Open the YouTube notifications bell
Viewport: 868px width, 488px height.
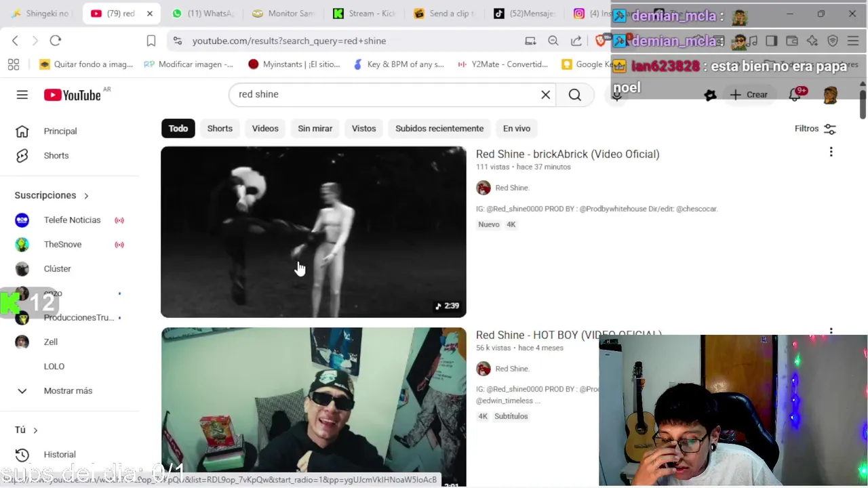(x=795, y=95)
